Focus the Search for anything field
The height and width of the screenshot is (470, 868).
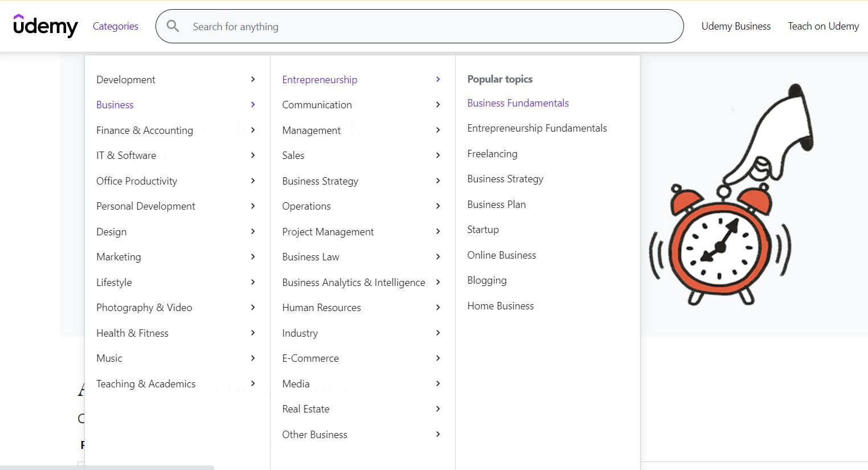[x=419, y=26]
